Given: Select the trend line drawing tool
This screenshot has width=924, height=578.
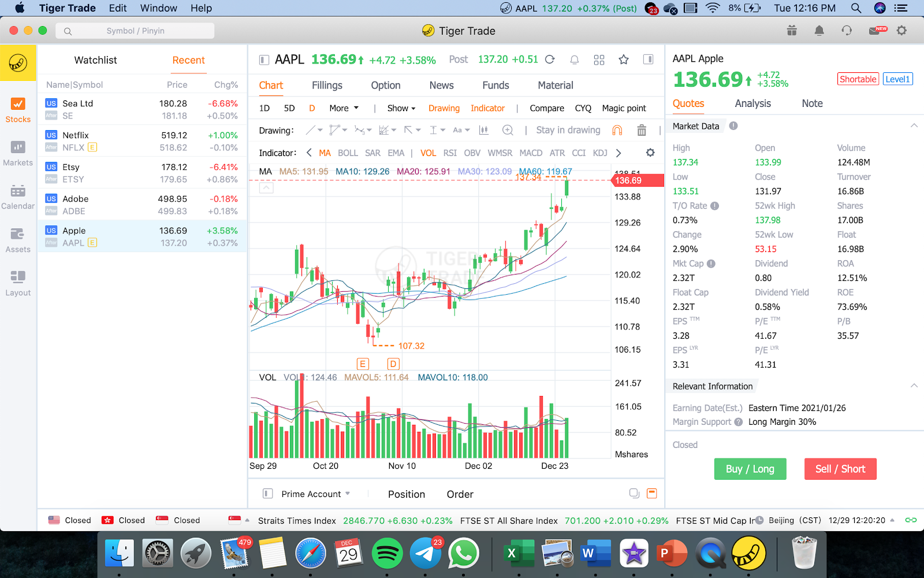Looking at the screenshot, I should coord(312,131).
